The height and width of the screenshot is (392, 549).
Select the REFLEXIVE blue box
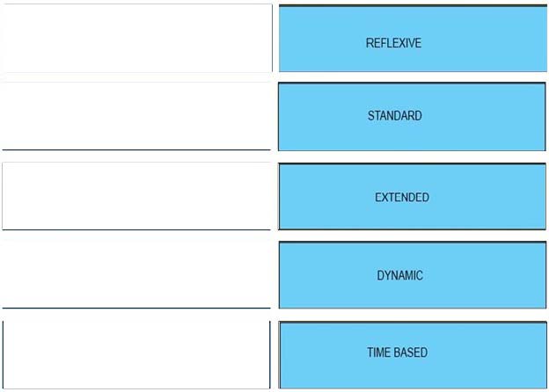click(413, 38)
